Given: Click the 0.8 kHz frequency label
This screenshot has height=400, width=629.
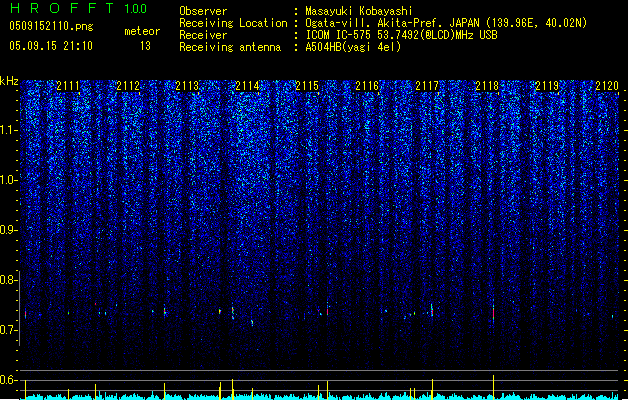Looking at the screenshot, I should coord(8,280).
